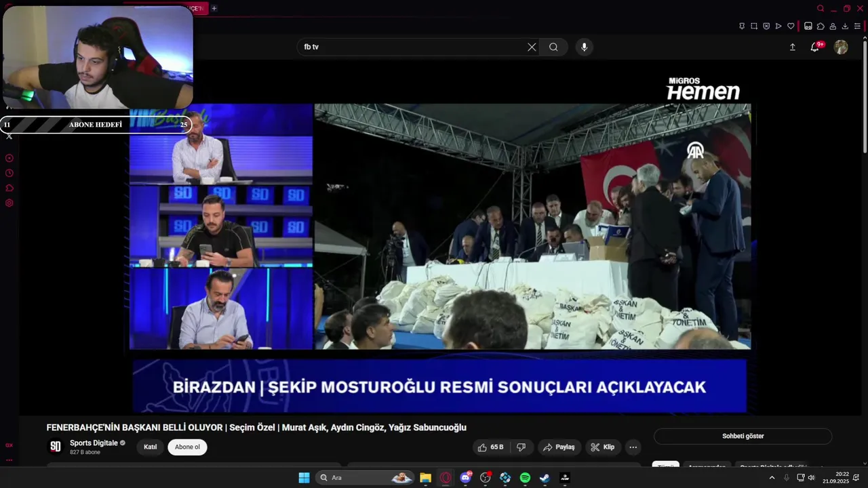Click the video player area
This screenshot has width=868, height=488.
439,237
